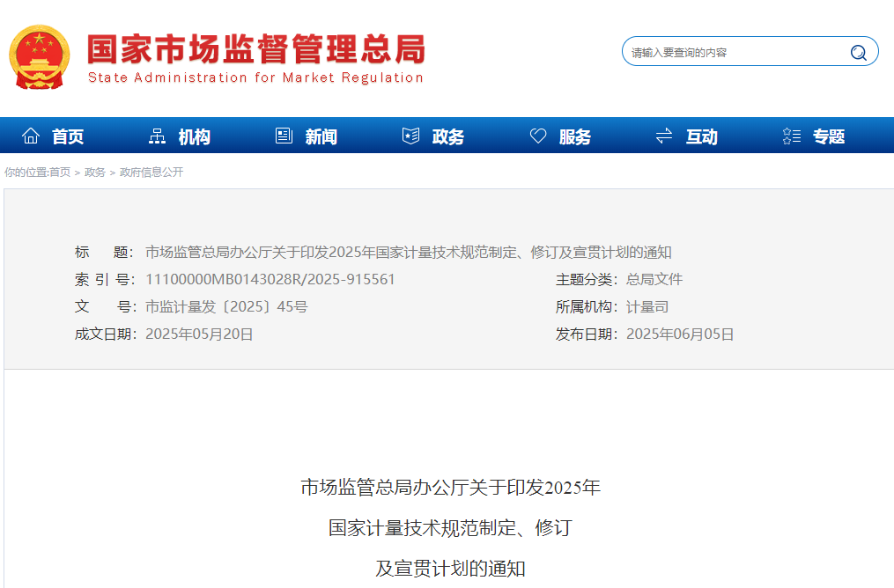Click the house icon for 首页

tap(31, 136)
